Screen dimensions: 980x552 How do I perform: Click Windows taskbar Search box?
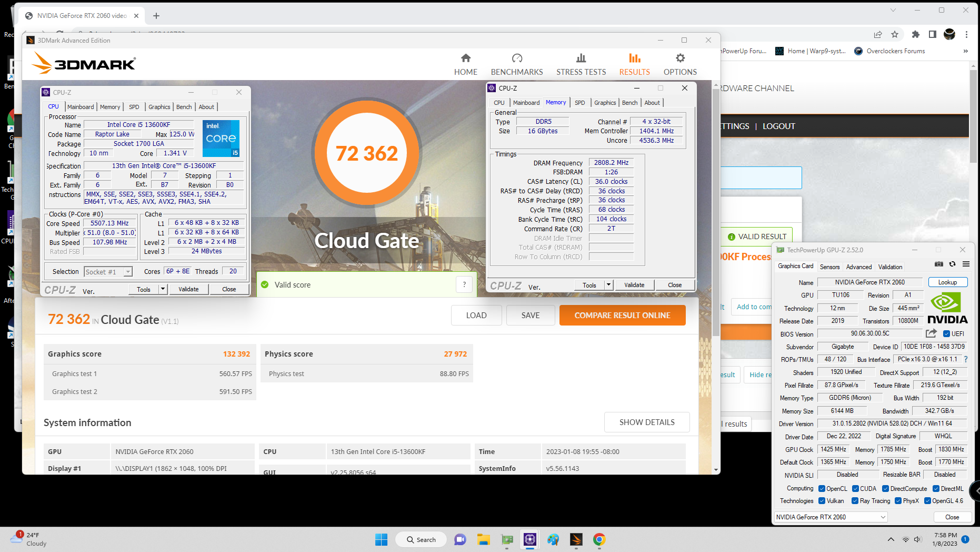[x=421, y=539]
